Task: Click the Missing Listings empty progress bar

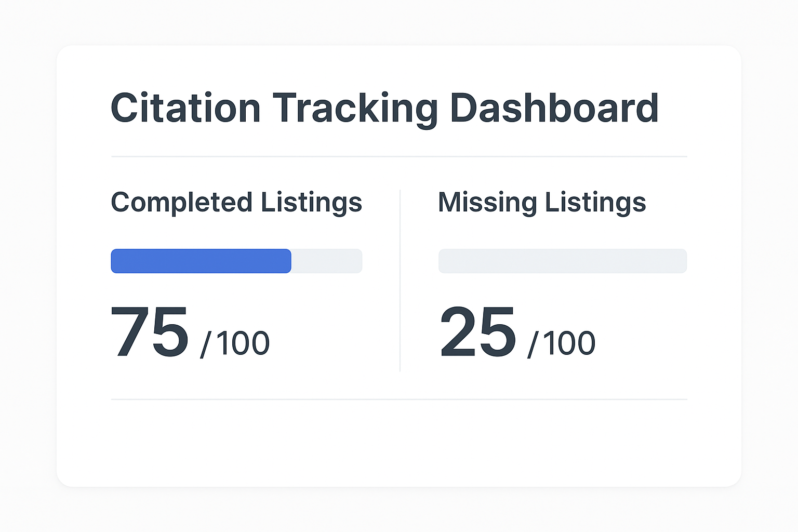Action: [x=563, y=261]
